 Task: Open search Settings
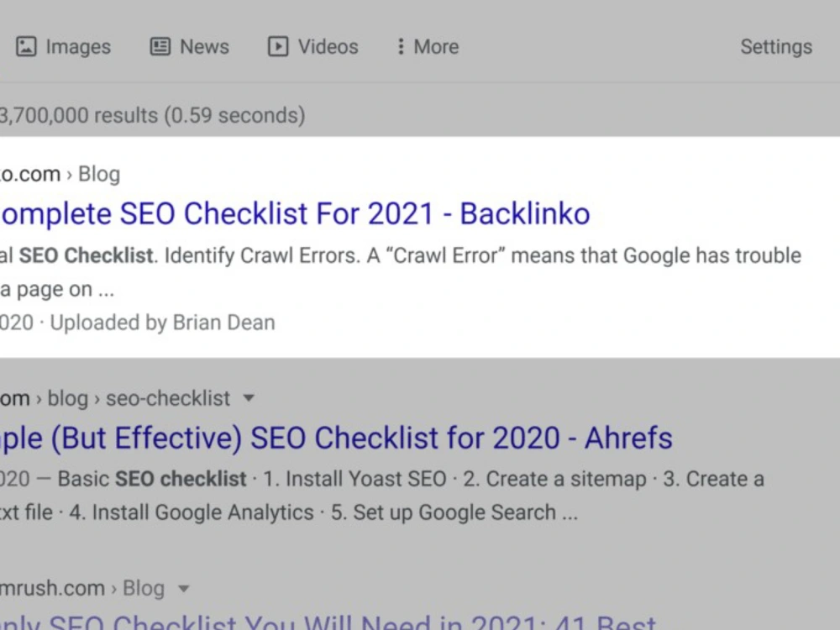point(776,46)
